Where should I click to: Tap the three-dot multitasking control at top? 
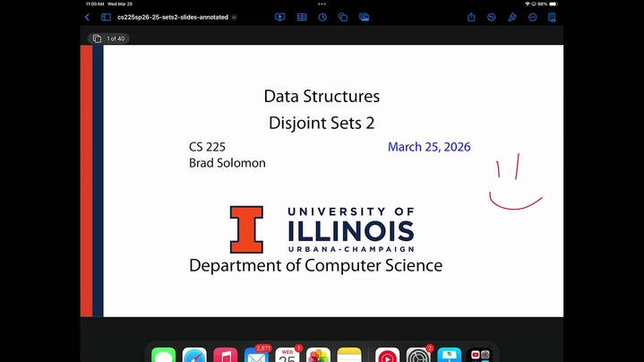(322, 4)
